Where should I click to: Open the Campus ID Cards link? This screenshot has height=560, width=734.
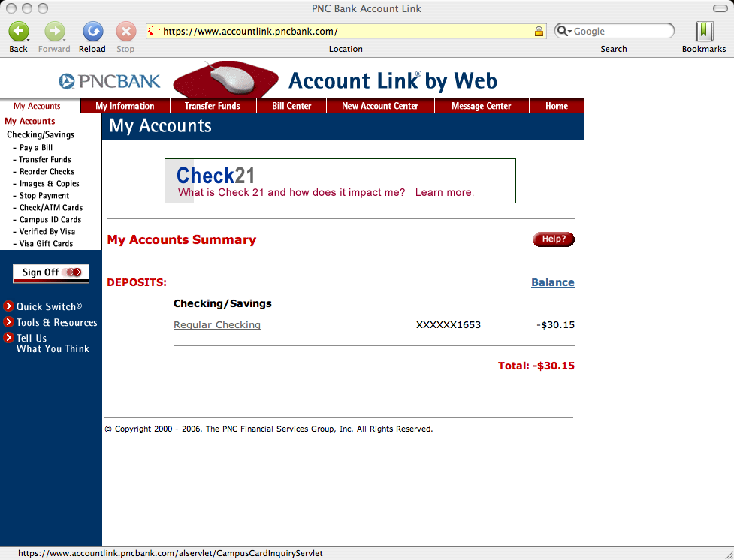click(50, 220)
